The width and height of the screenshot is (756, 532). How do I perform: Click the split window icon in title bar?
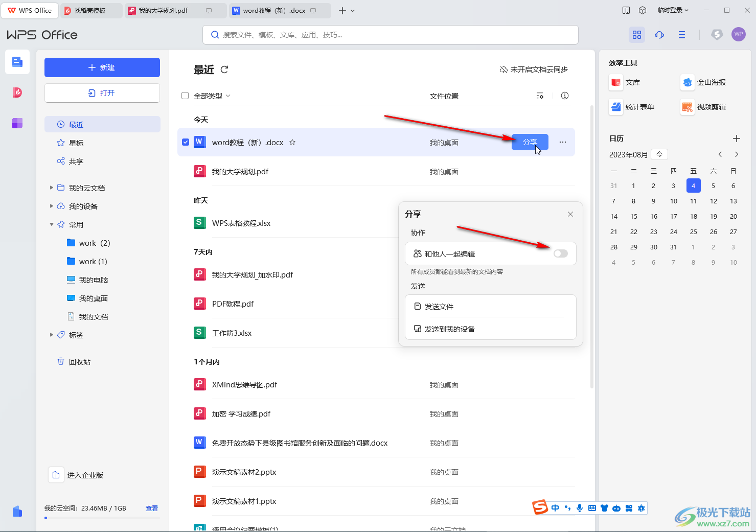click(626, 10)
